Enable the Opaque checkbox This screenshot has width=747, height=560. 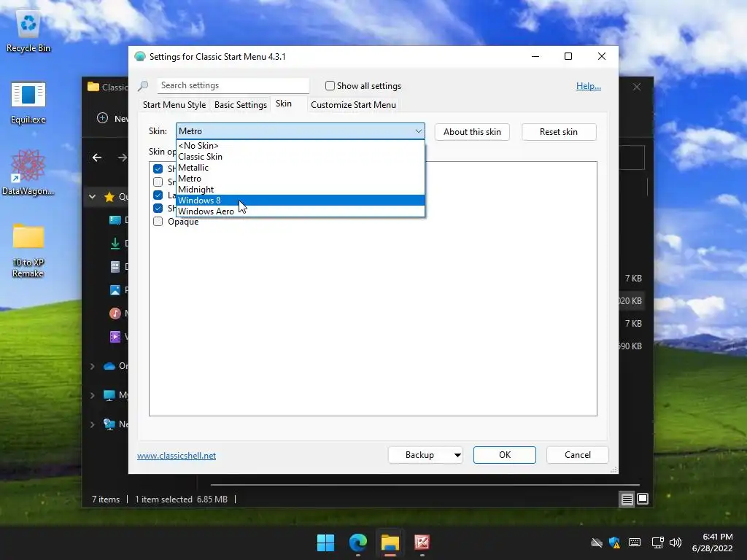click(158, 222)
